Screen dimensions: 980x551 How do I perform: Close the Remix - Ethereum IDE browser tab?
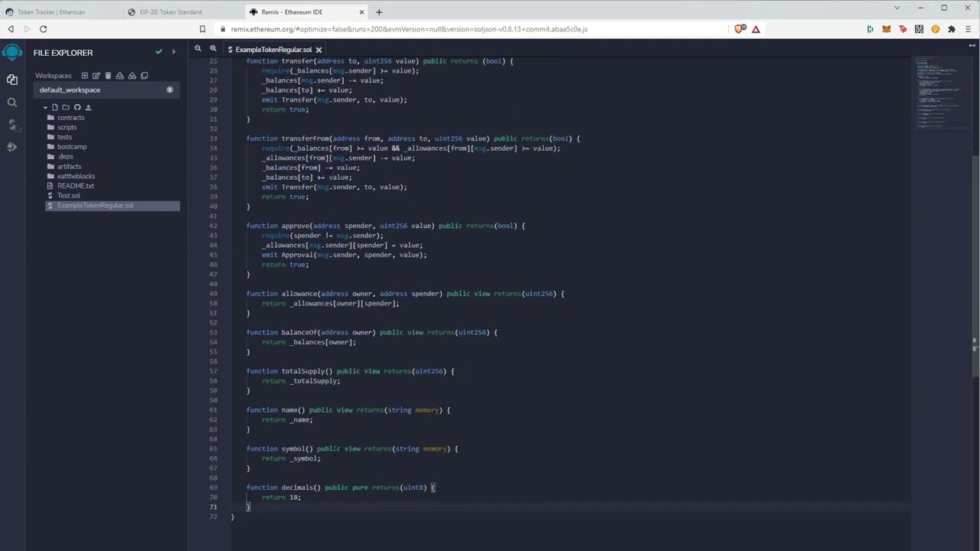point(361,12)
